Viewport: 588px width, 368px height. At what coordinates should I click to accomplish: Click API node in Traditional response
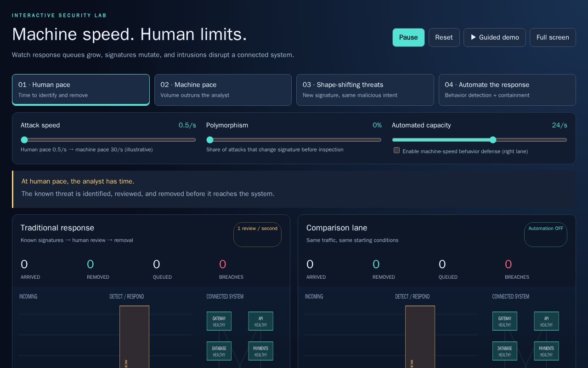click(260, 321)
